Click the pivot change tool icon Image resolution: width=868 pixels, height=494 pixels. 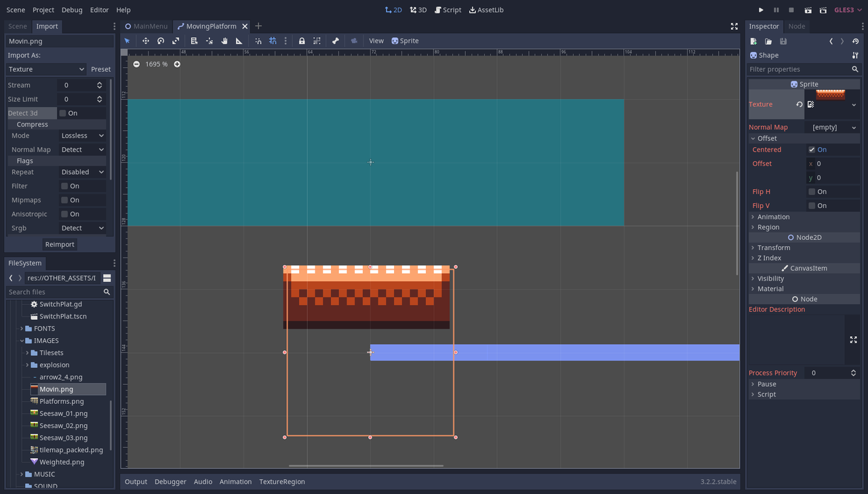pos(210,41)
